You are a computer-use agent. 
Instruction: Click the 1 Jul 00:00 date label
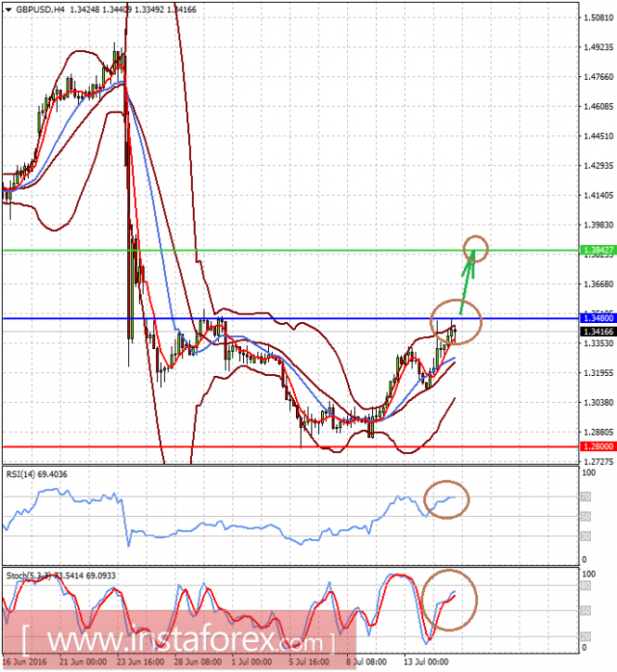[252, 662]
